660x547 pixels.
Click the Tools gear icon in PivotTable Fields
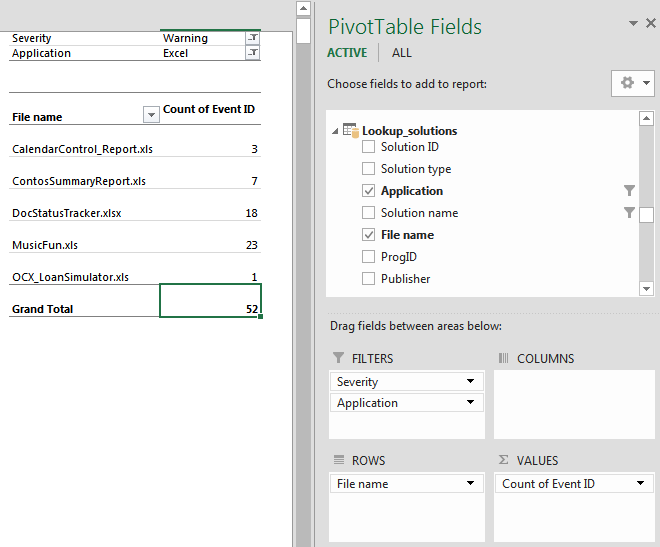pyautogui.click(x=627, y=83)
